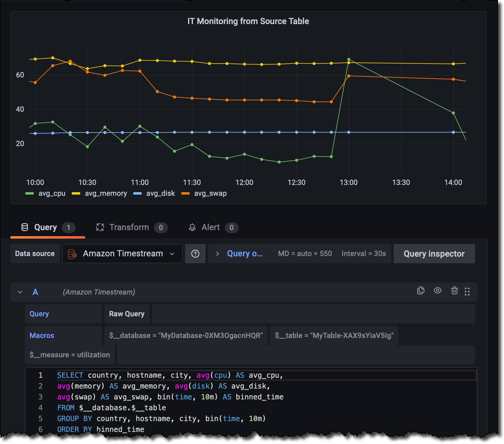Toggle avg_cpu series in the legend
504x444 pixels.
click(52, 193)
